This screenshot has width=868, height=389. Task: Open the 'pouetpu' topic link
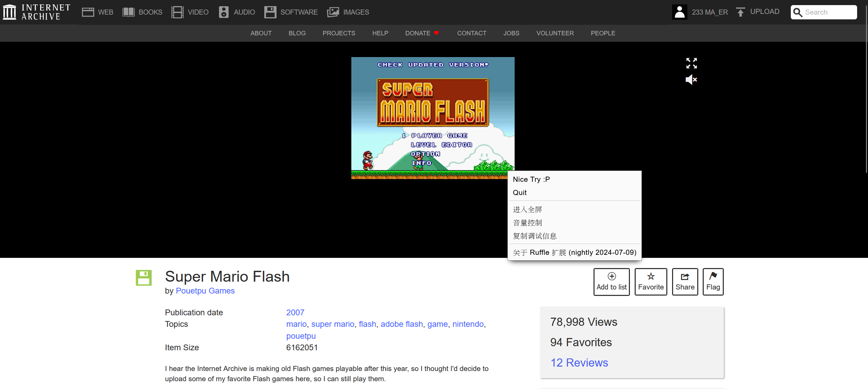click(301, 336)
